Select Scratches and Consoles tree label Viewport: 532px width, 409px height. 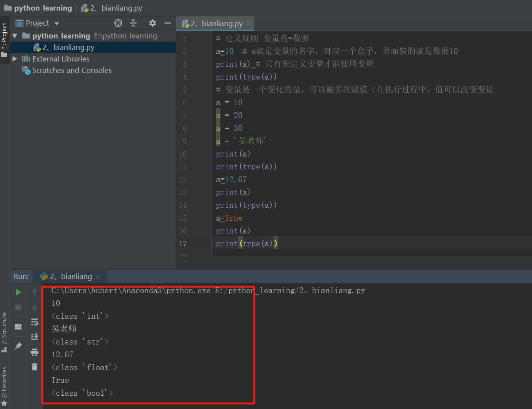[x=72, y=70]
